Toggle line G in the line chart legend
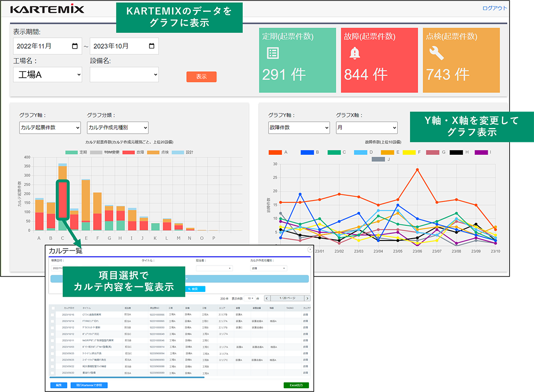Viewport: 534px width, 392px height. (x=436, y=152)
